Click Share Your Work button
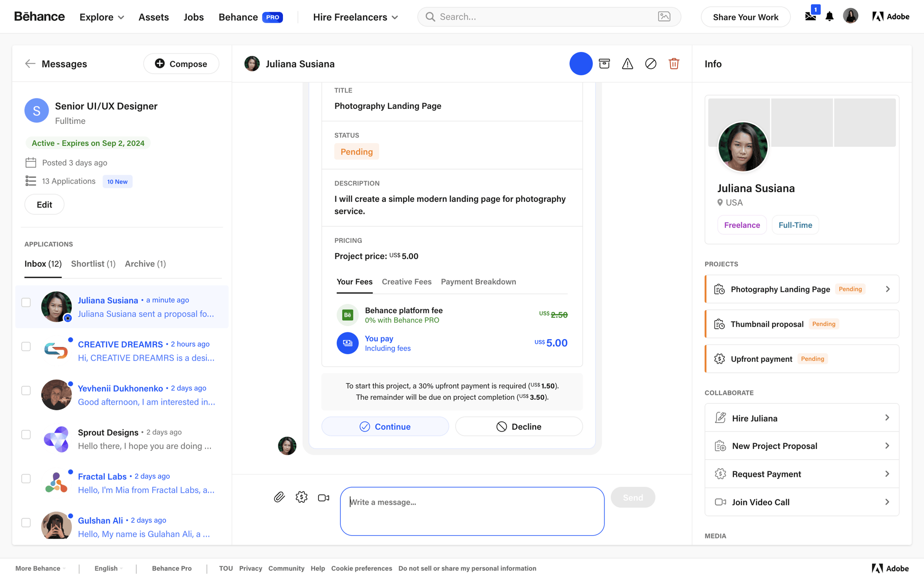 point(745,17)
